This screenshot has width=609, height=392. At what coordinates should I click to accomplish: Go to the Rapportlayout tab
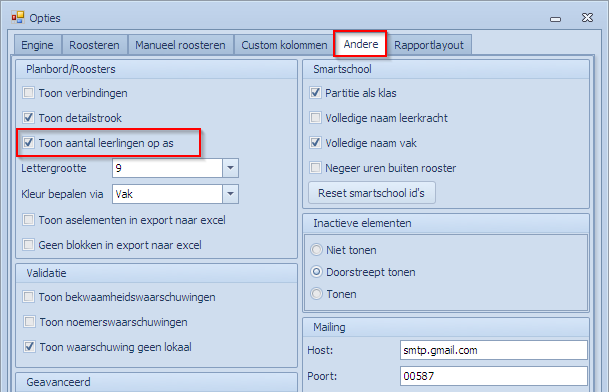[x=429, y=45]
